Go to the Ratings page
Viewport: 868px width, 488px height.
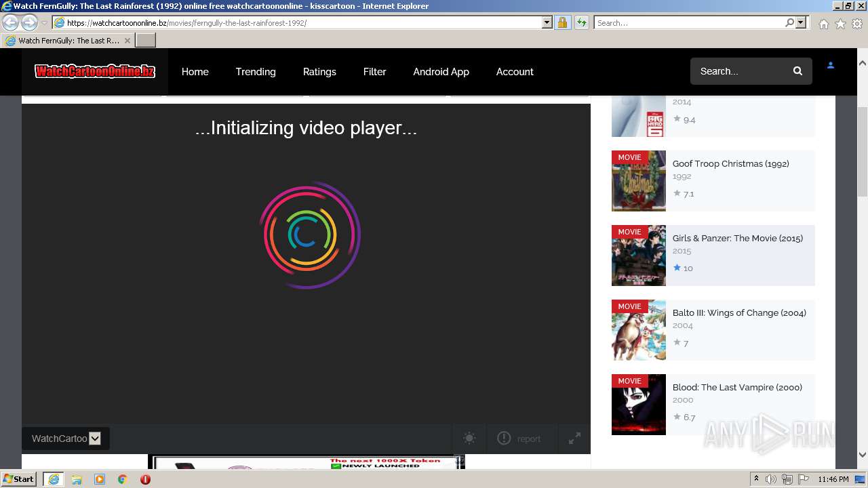319,71
